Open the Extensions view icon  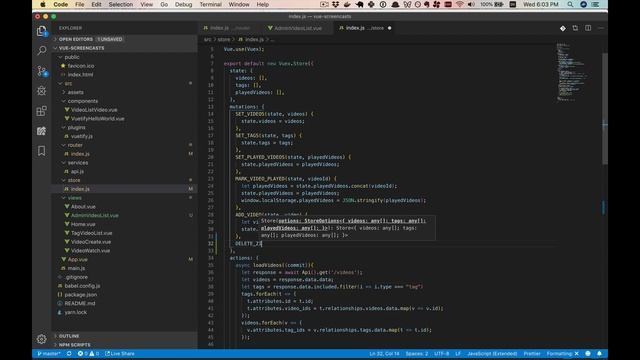coord(42,111)
